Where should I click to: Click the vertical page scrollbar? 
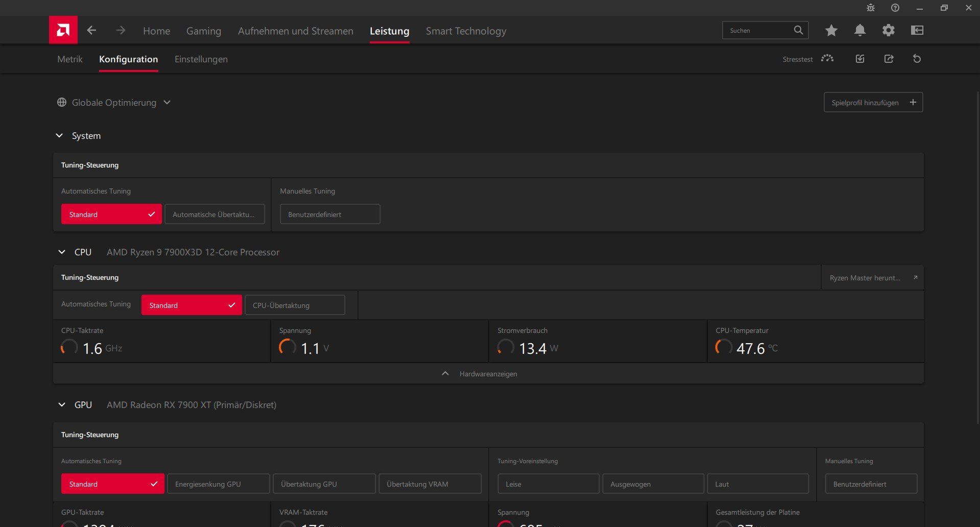[x=977, y=258]
